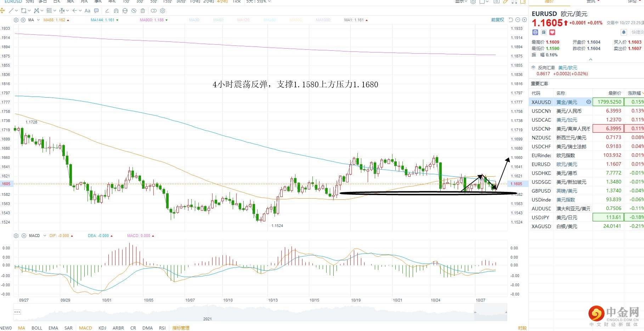Switch to the SAR indicator tab
644x331 pixels.
pos(68,328)
